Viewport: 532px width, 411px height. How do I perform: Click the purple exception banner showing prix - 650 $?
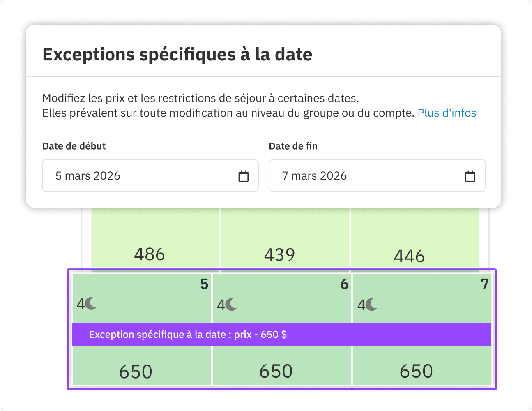(x=282, y=335)
